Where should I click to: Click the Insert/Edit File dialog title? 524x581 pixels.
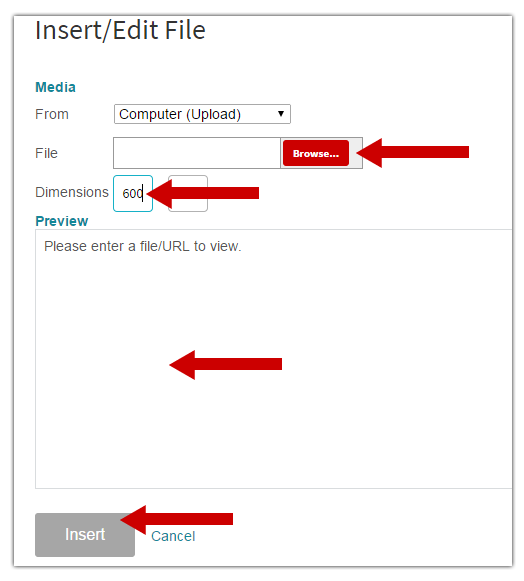pos(120,30)
